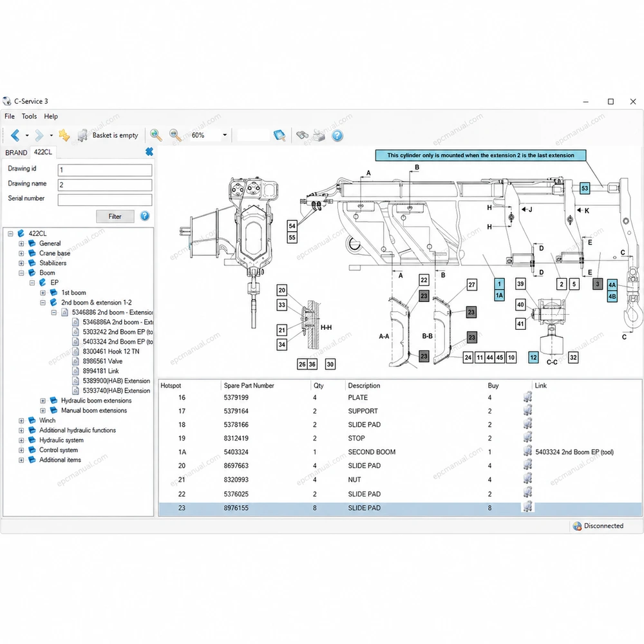This screenshot has height=644, width=644.
Task: Expand the Crane base tree node
Action: [21, 253]
